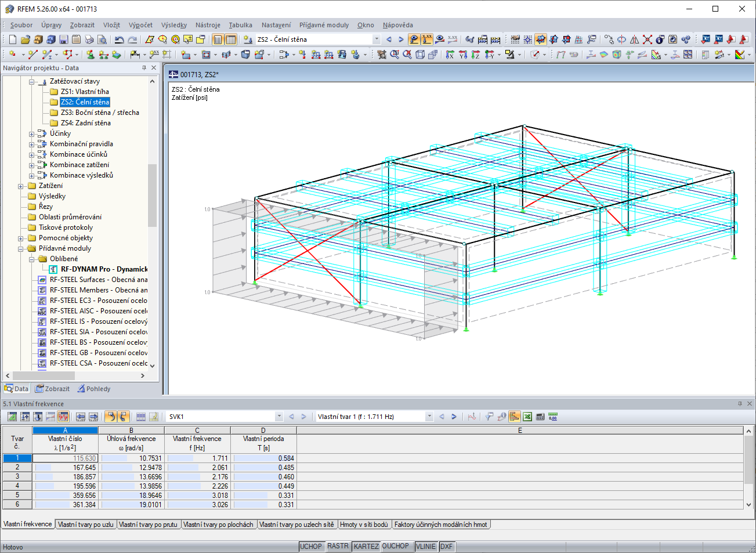The image size is (756, 553).
Task: Expand the Účinky tree node
Action: (x=32, y=134)
